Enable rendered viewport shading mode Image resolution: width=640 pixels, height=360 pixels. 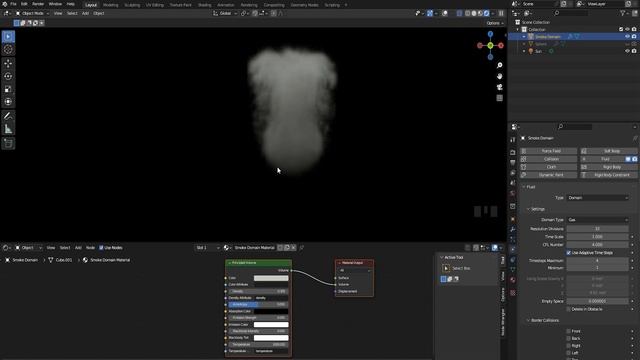click(x=487, y=13)
